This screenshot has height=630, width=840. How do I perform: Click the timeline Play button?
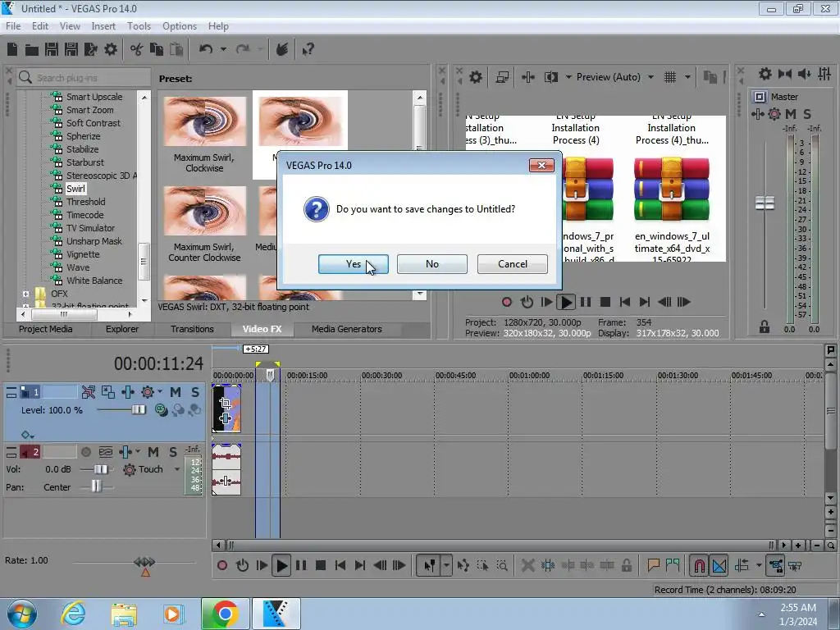coord(281,565)
